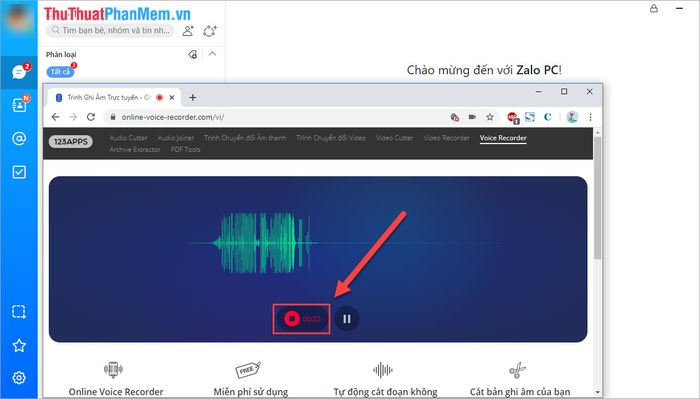Viewport: 700px width, 399px height.
Task: Pause the voice recording
Action: (347, 319)
